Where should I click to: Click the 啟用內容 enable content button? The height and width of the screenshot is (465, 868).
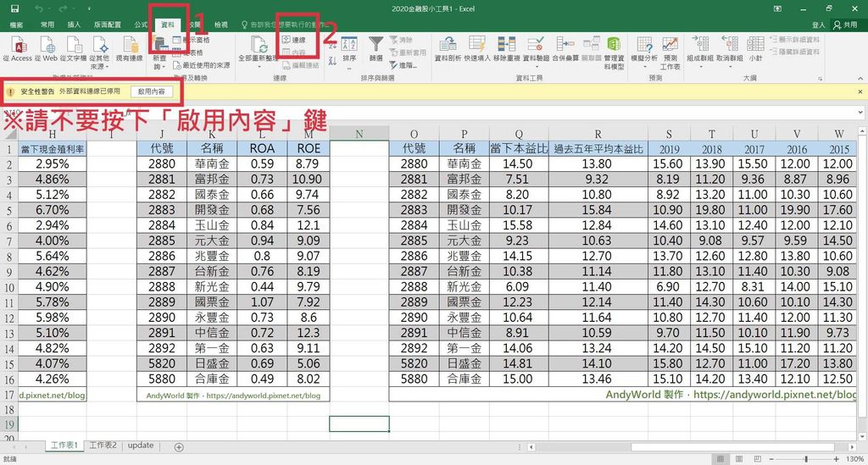152,91
